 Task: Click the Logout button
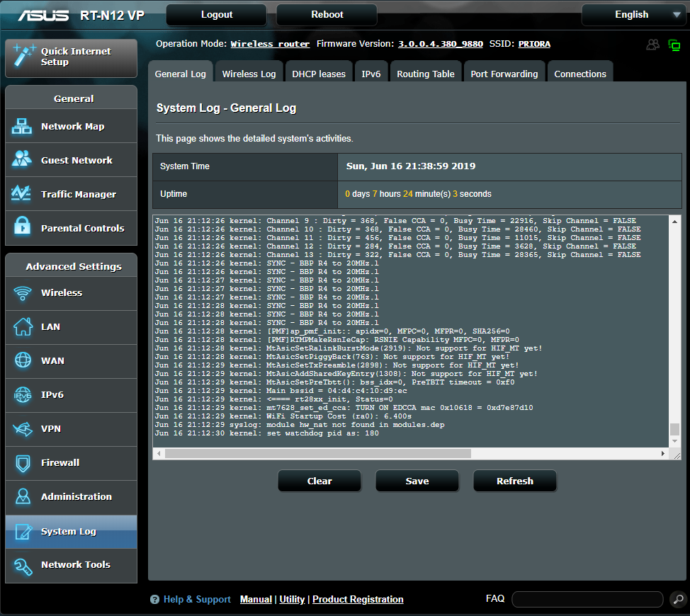(217, 14)
